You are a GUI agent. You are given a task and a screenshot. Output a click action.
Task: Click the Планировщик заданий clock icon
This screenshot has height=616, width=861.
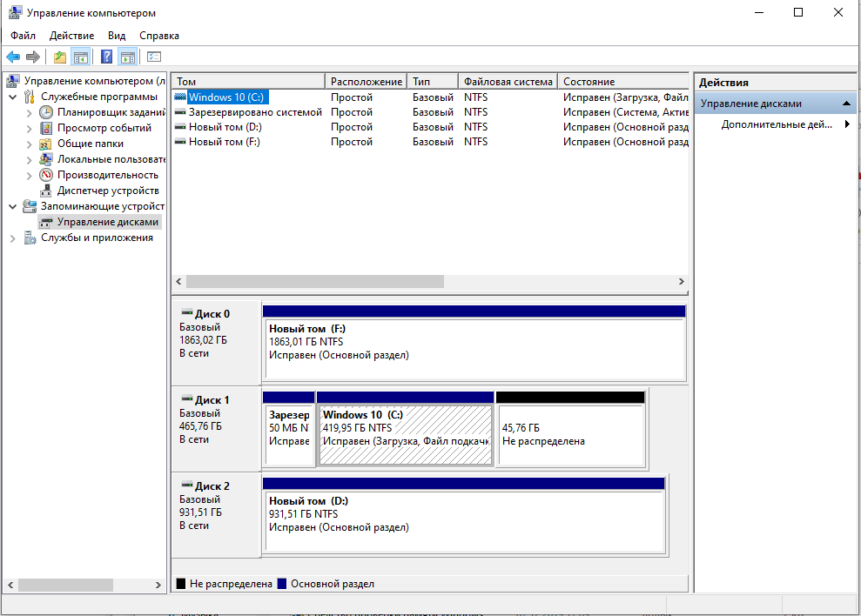pos(46,112)
